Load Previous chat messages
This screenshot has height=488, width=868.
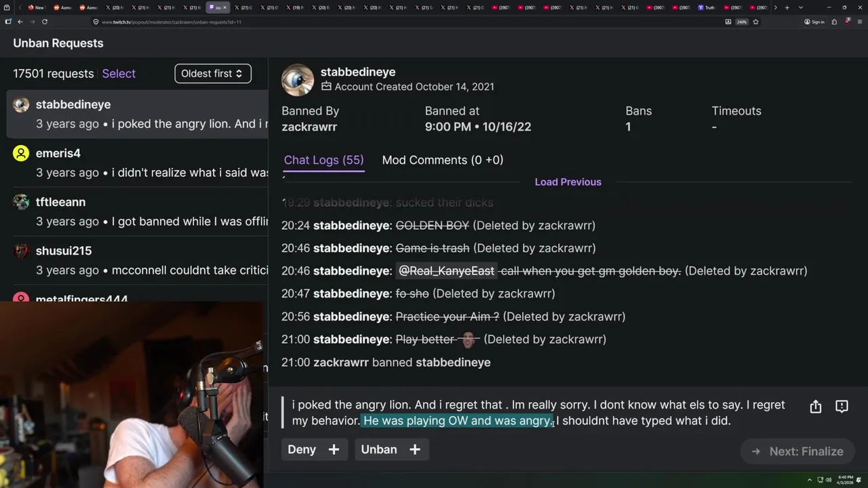coord(568,182)
